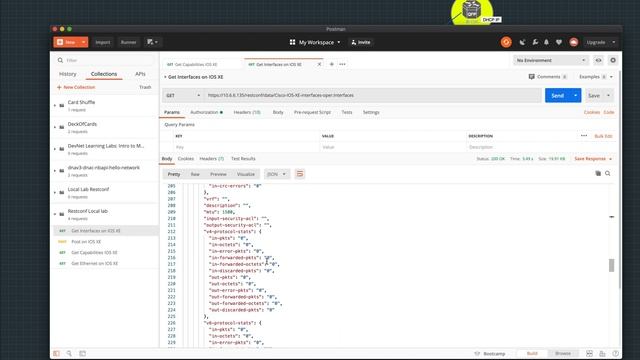Switch response view to Preview
This screenshot has width=640, height=360.
pyautogui.click(x=218, y=174)
